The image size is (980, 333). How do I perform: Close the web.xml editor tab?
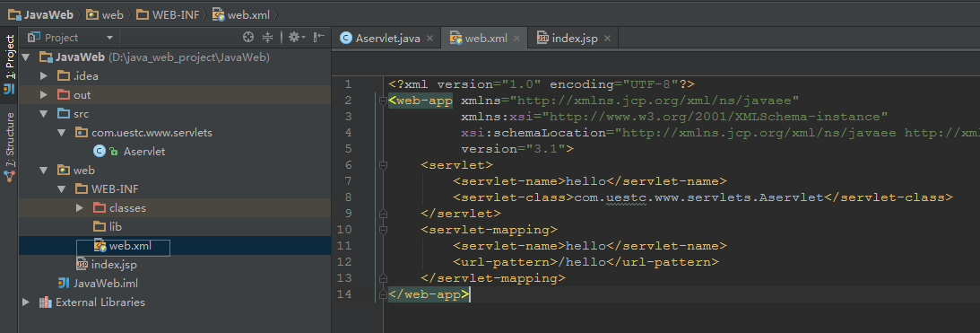pyautogui.click(x=516, y=39)
